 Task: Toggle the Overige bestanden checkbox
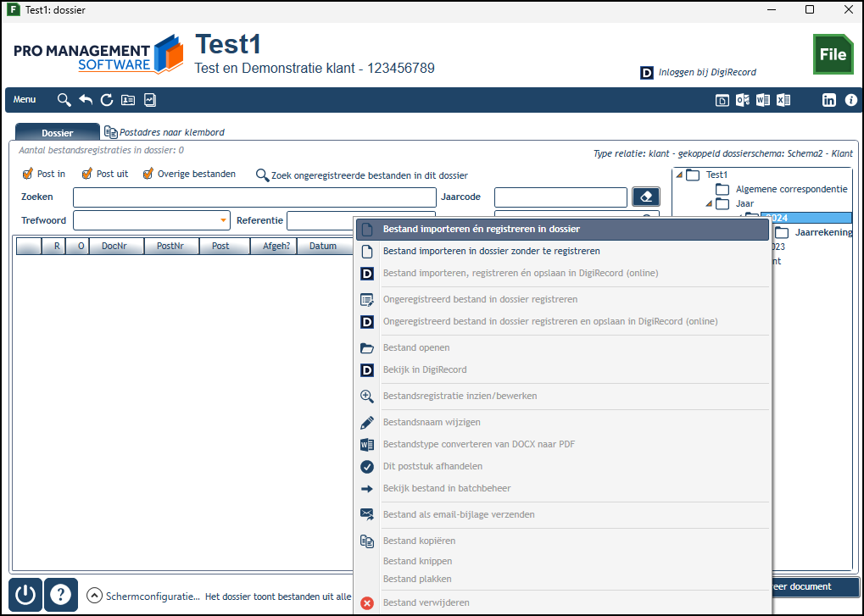pos(148,174)
